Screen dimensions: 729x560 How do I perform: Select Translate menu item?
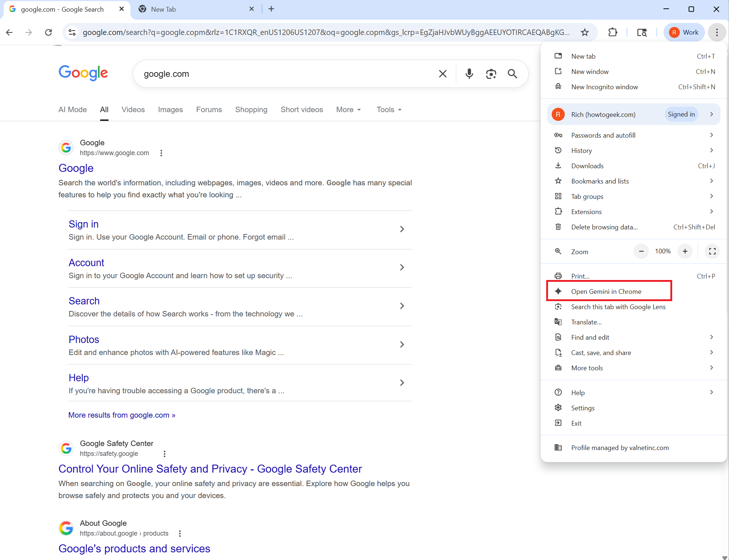click(x=634, y=322)
